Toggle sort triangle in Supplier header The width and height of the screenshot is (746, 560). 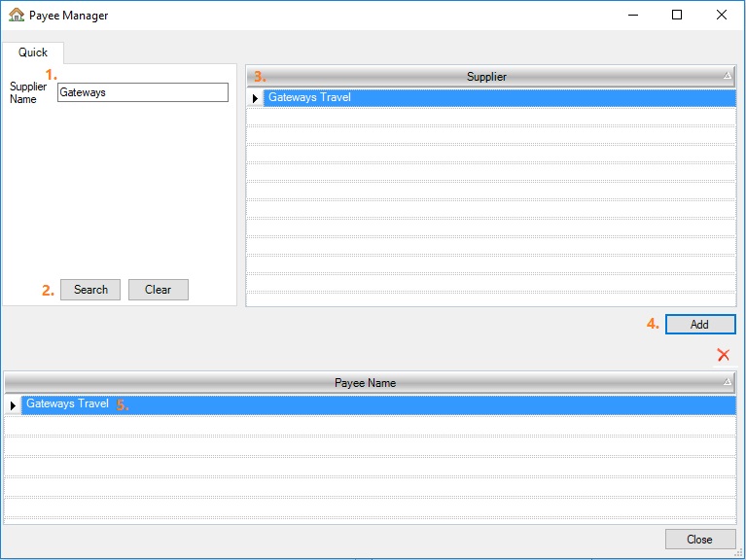(x=727, y=76)
